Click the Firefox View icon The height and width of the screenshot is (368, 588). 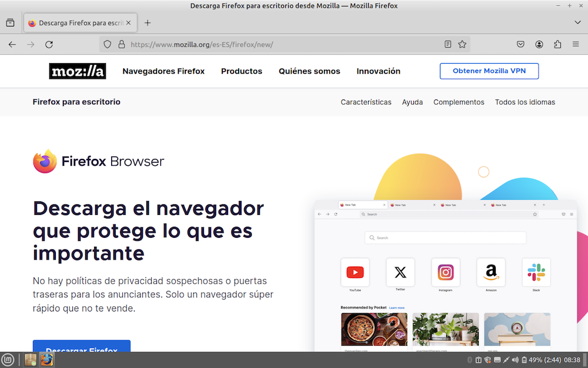[x=10, y=23]
